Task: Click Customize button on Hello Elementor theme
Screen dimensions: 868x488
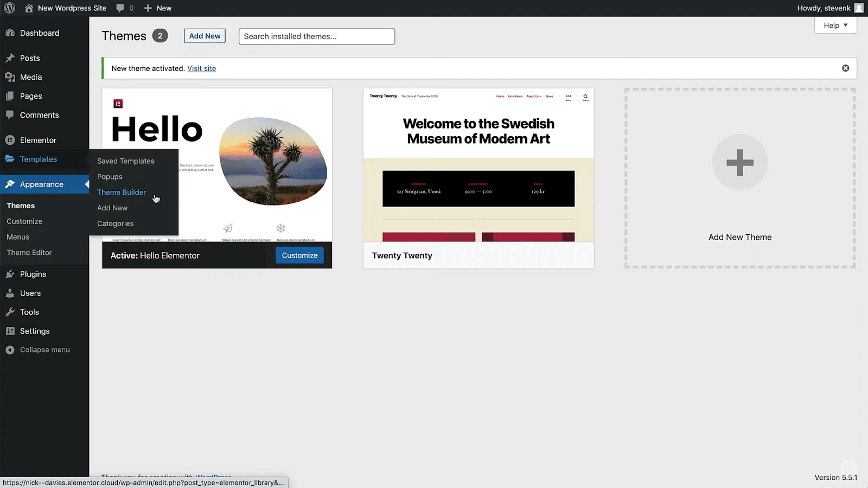Action: click(x=299, y=255)
